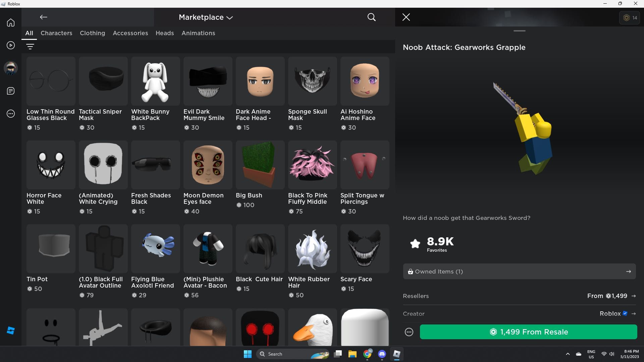
Task: Show hidden system tray icons chevron
Action: pyautogui.click(x=568, y=354)
